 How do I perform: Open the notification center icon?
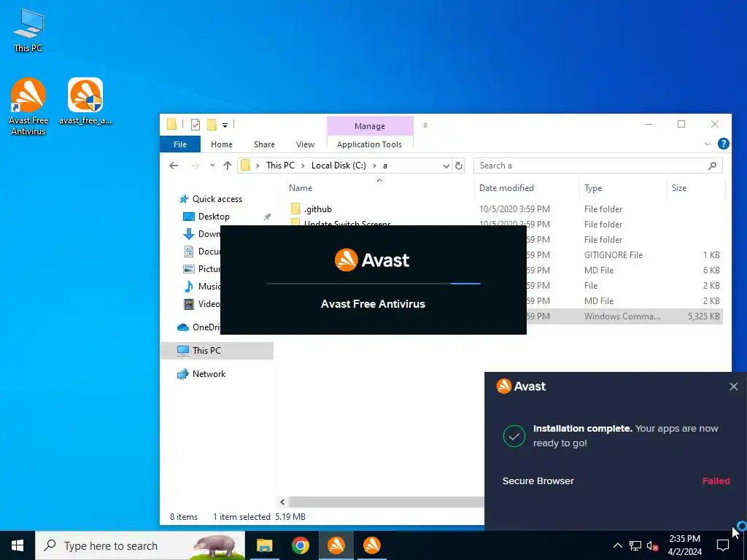[x=723, y=545]
